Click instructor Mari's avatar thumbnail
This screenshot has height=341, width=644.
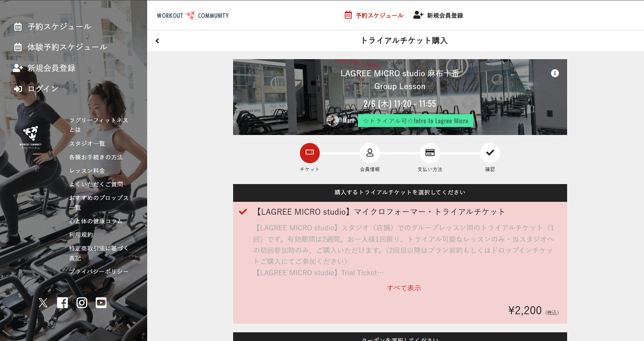(x=333, y=120)
